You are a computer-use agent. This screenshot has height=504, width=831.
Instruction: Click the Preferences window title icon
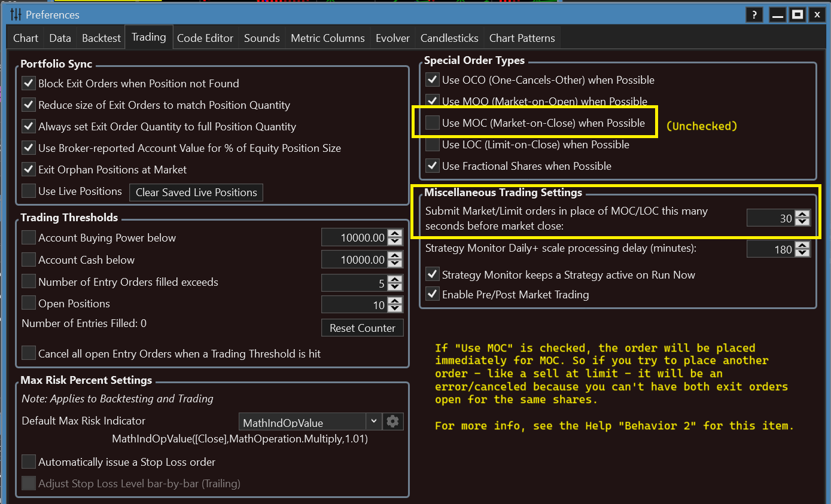pos(16,14)
